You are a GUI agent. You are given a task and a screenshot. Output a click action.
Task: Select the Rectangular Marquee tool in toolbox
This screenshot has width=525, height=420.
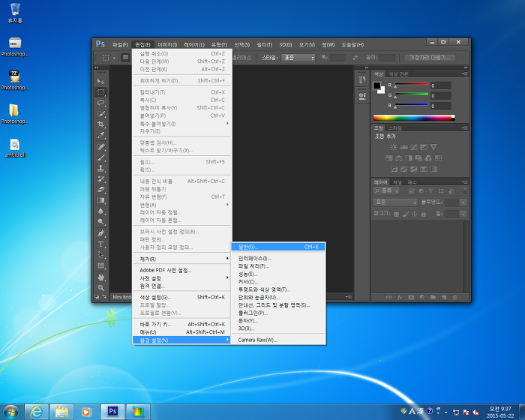100,92
